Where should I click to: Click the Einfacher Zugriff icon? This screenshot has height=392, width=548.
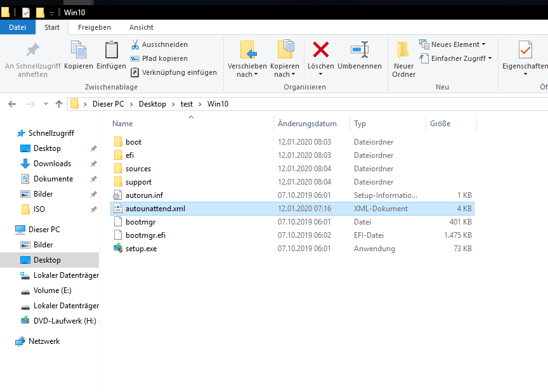click(424, 58)
